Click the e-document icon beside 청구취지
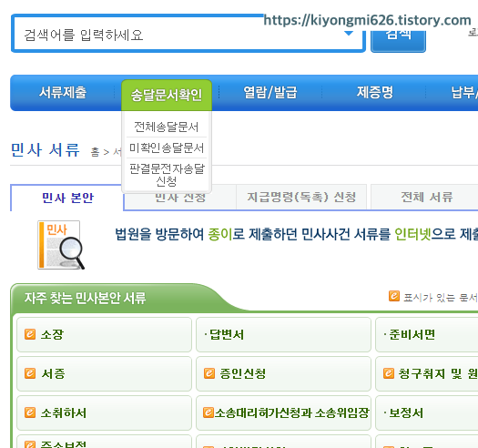This screenshot has height=448, width=478. (389, 373)
